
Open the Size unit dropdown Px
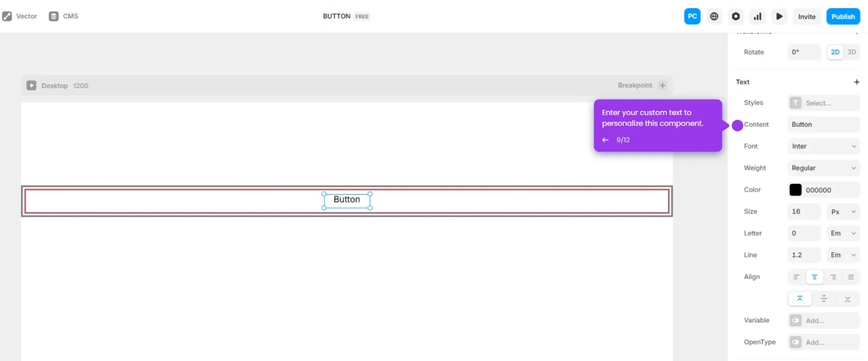click(843, 212)
